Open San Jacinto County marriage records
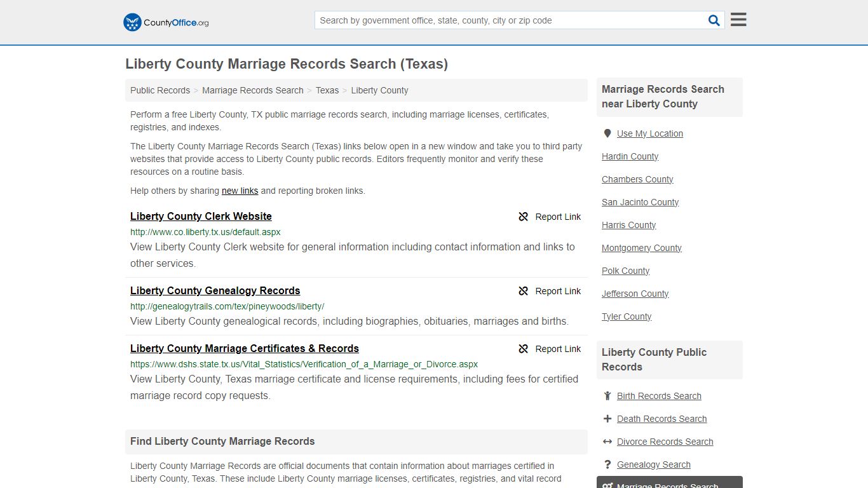 [x=640, y=202]
